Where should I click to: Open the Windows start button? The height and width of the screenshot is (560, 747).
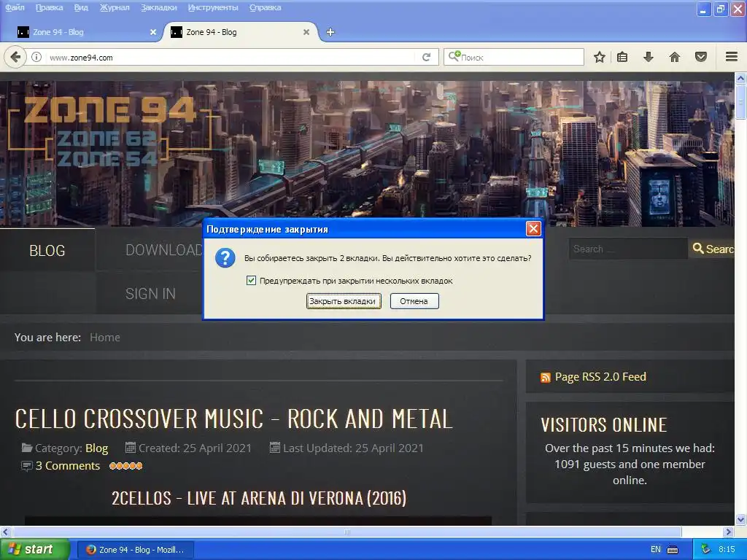click(x=35, y=550)
